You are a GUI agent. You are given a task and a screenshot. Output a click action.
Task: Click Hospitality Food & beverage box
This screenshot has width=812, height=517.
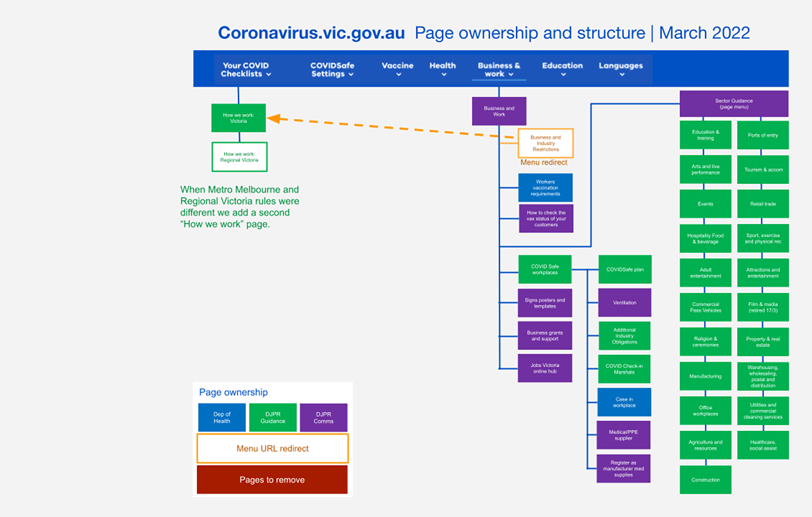point(706,238)
